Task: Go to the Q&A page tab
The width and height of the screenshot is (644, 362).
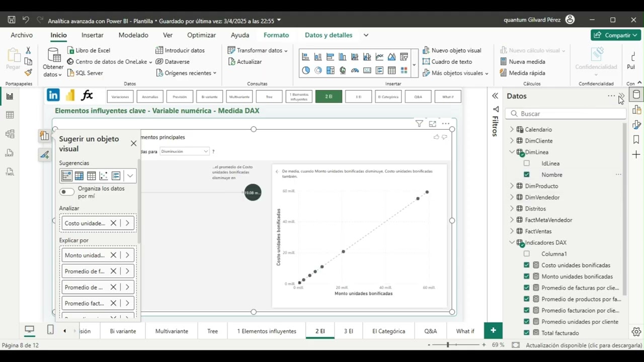Action: pos(431,331)
